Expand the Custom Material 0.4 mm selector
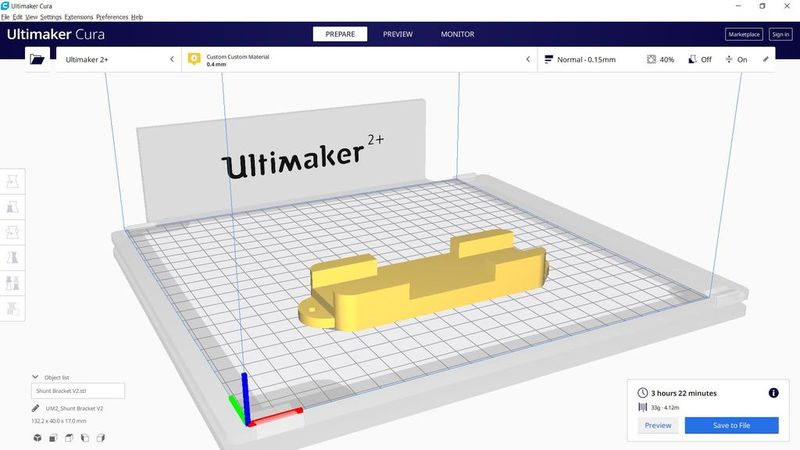This screenshot has height=450, width=800. pyautogui.click(x=358, y=60)
